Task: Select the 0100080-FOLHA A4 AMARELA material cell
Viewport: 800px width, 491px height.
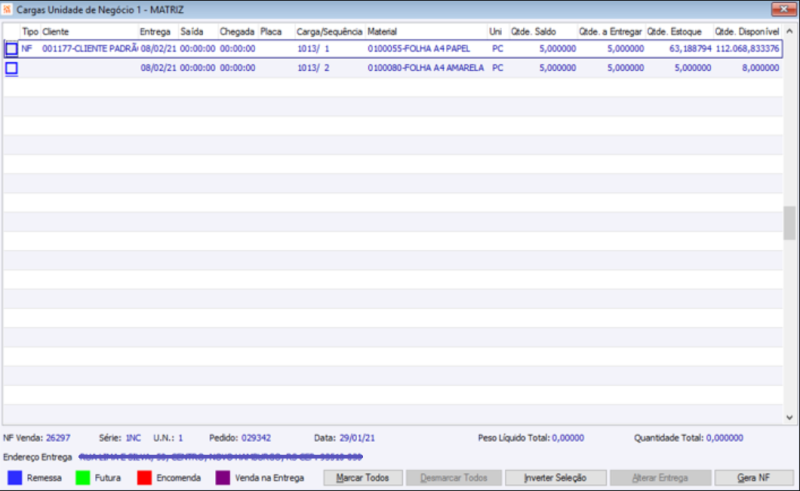Action: (426, 68)
